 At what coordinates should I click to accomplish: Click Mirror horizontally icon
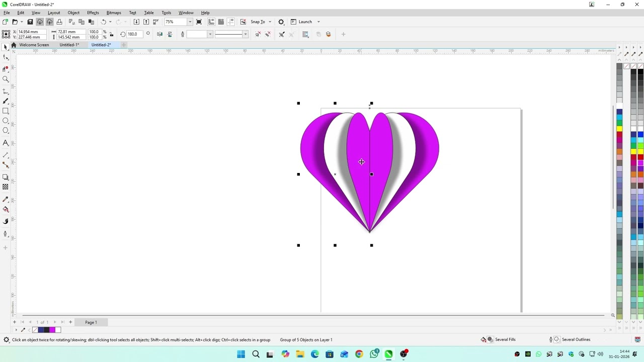(x=159, y=34)
